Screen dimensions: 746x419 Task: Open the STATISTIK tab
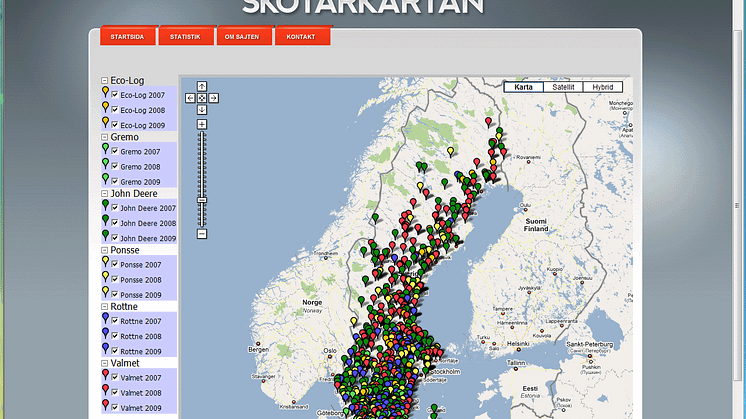(185, 37)
